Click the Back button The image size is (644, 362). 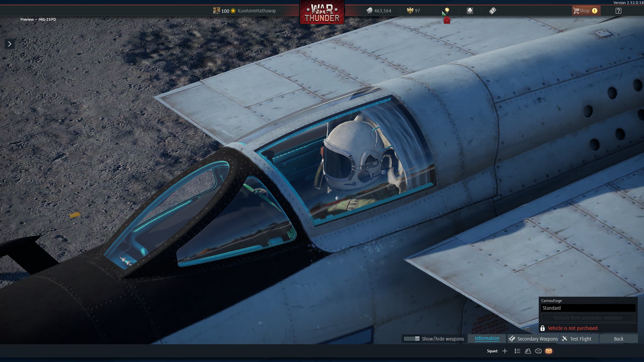click(619, 339)
